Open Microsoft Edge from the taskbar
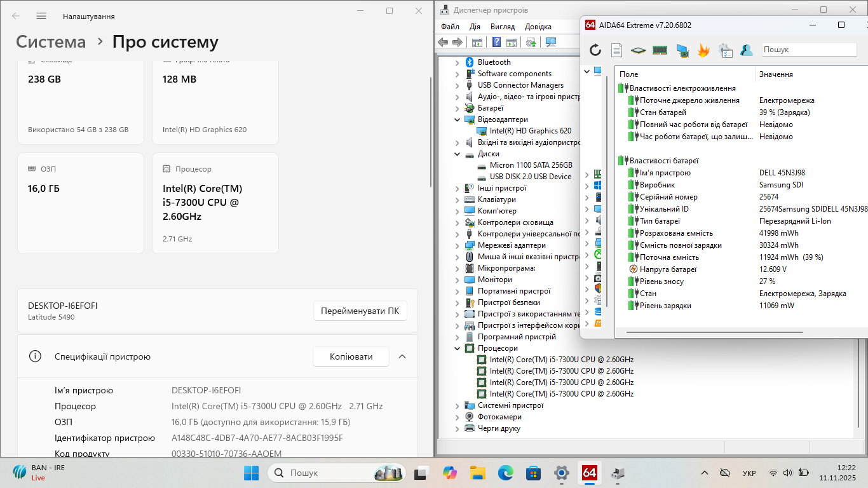The height and width of the screenshot is (488, 868). point(505,473)
